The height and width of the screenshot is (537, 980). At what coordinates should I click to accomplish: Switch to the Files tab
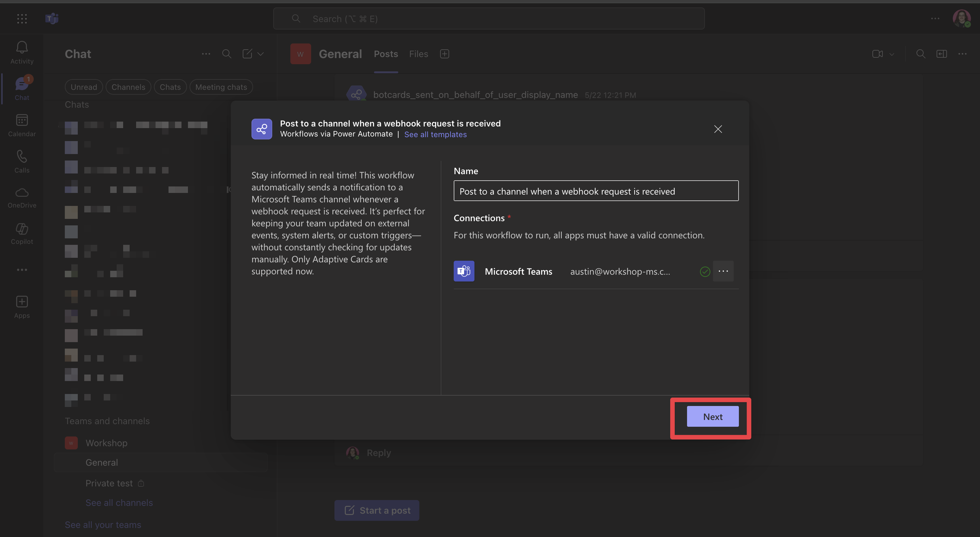[x=418, y=54]
